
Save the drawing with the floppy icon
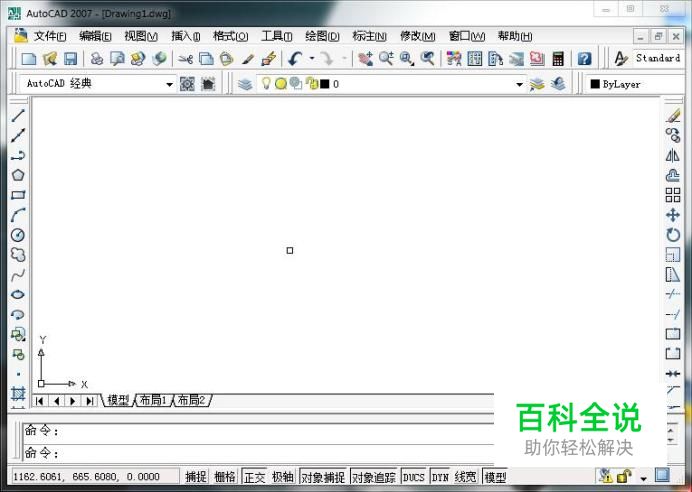click(x=71, y=58)
